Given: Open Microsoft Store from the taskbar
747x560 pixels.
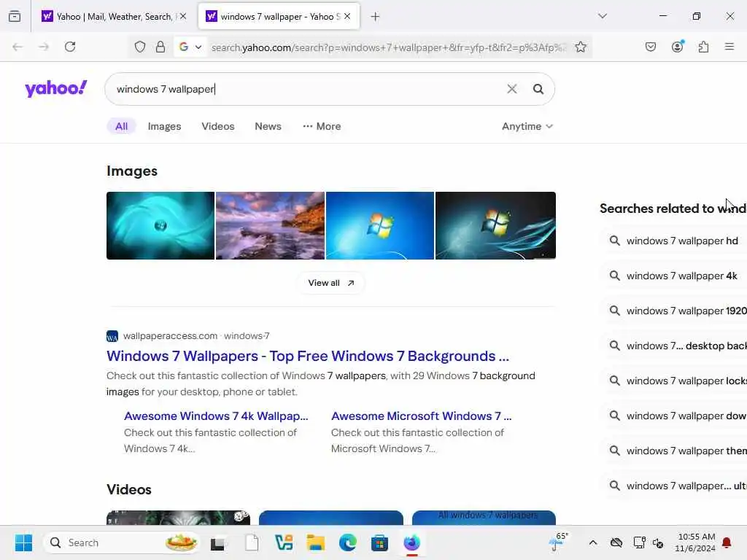Looking at the screenshot, I should pos(379,542).
